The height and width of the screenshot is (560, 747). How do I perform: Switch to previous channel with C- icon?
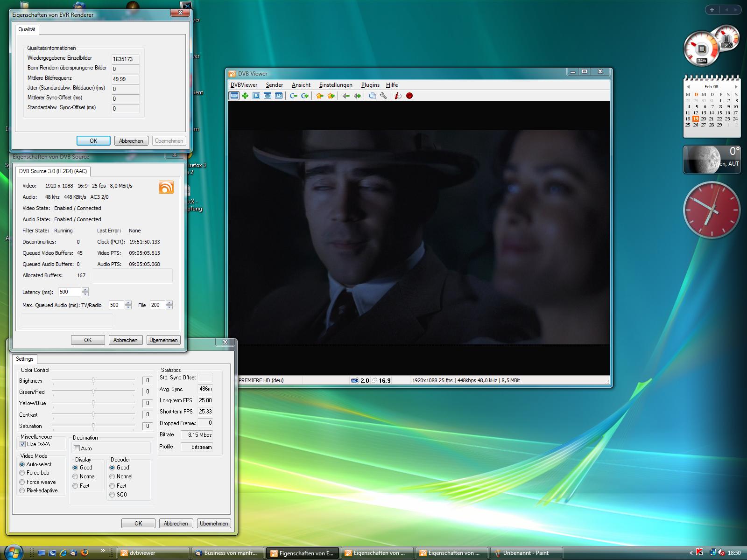click(294, 96)
